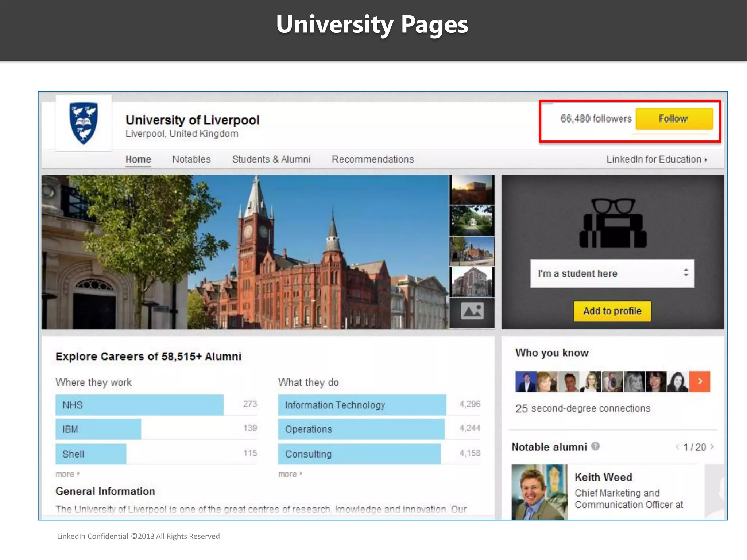Click the 4,296 count for Information Technology
Image resolution: width=747 pixels, height=560 pixels.
coord(470,404)
